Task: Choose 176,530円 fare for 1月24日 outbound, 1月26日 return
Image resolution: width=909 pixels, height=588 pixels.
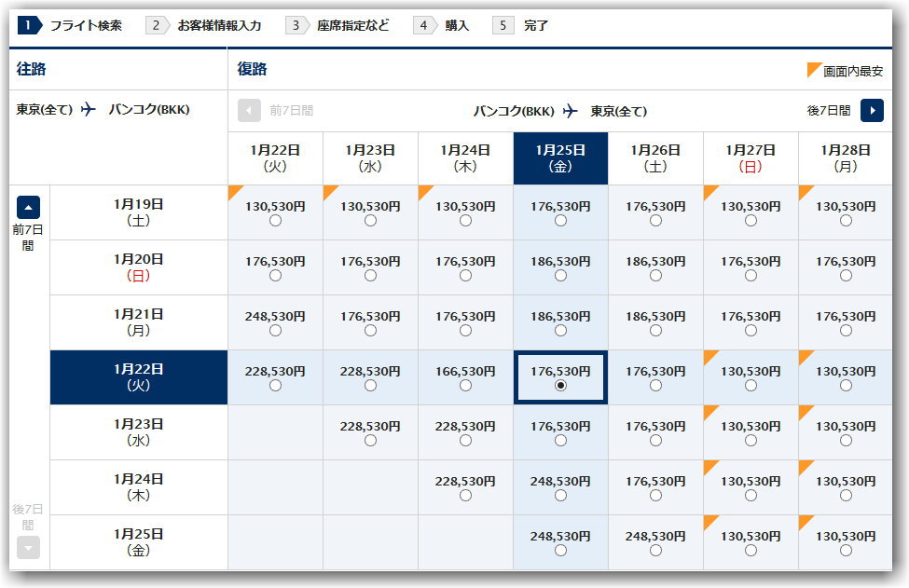Action: point(655,496)
